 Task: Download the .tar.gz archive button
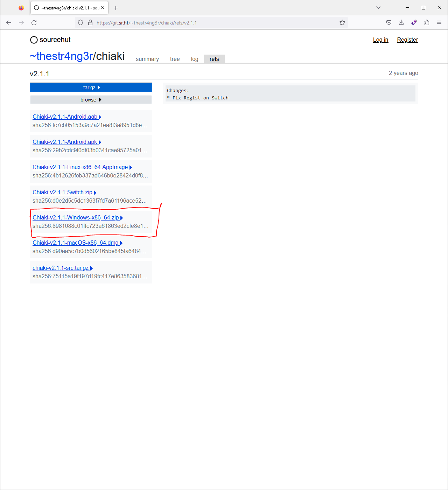click(x=91, y=87)
